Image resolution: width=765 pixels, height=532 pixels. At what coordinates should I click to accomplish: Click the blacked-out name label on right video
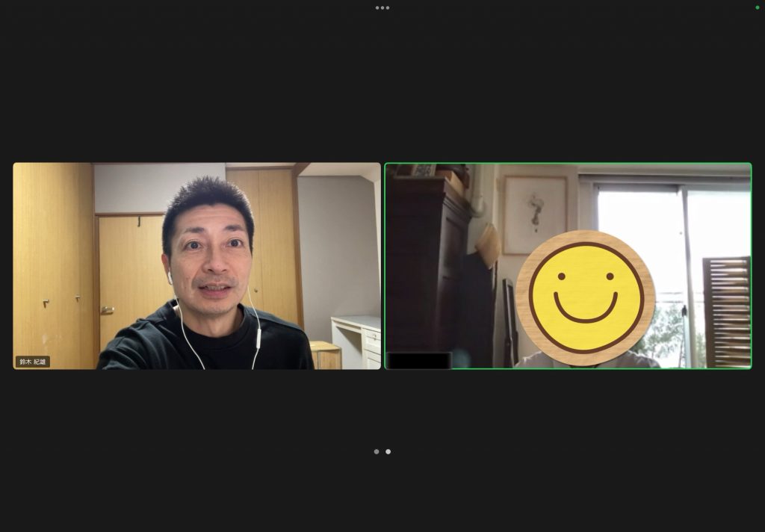418,360
